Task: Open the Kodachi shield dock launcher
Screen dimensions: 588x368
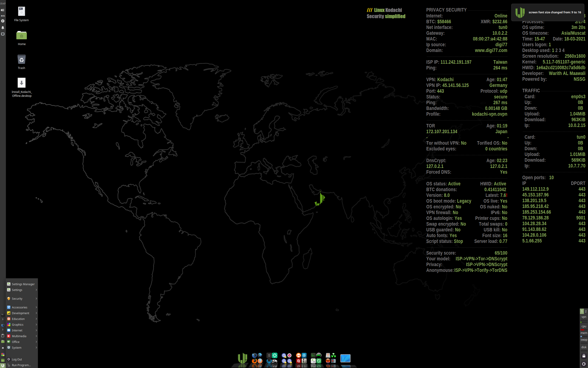Action: pos(243,358)
